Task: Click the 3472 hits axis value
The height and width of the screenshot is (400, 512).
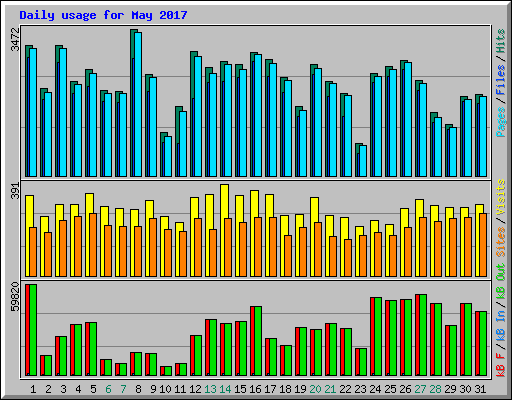Action: click(x=15, y=40)
